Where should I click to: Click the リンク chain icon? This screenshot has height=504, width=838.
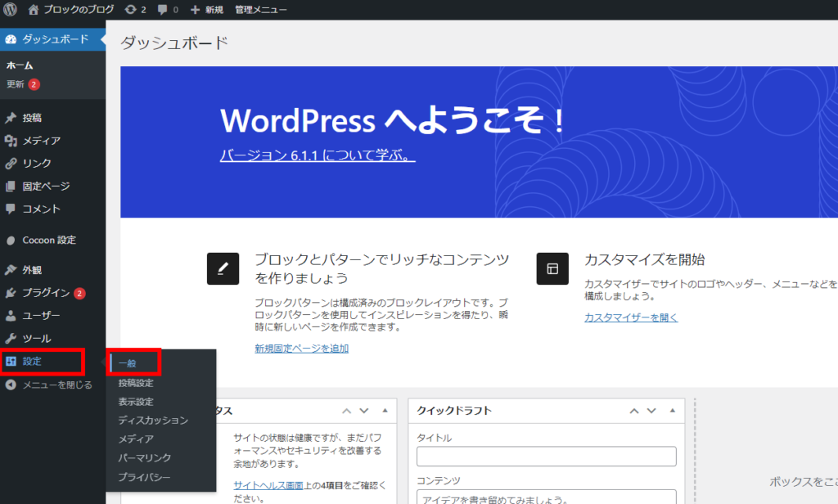tap(11, 163)
